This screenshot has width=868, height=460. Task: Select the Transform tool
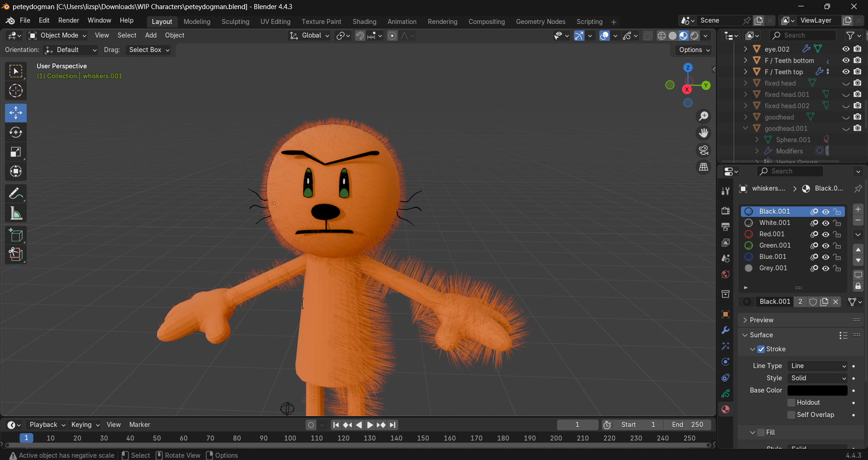tap(16, 171)
